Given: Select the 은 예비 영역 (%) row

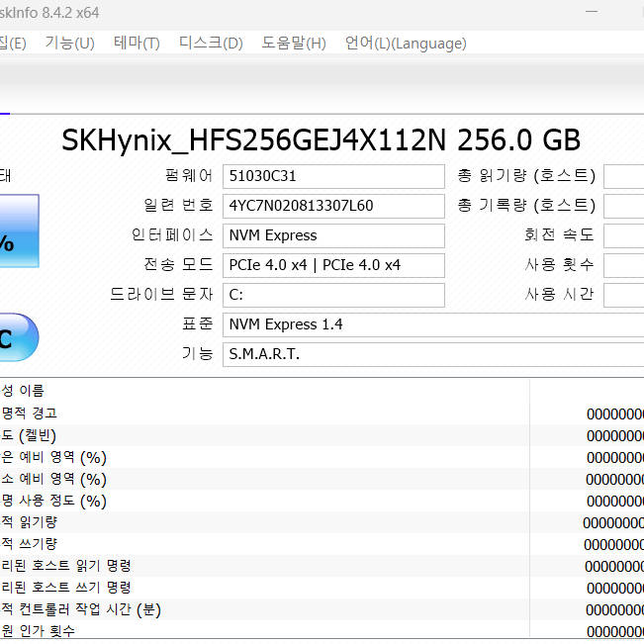Looking at the screenshot, I should 322,457.
